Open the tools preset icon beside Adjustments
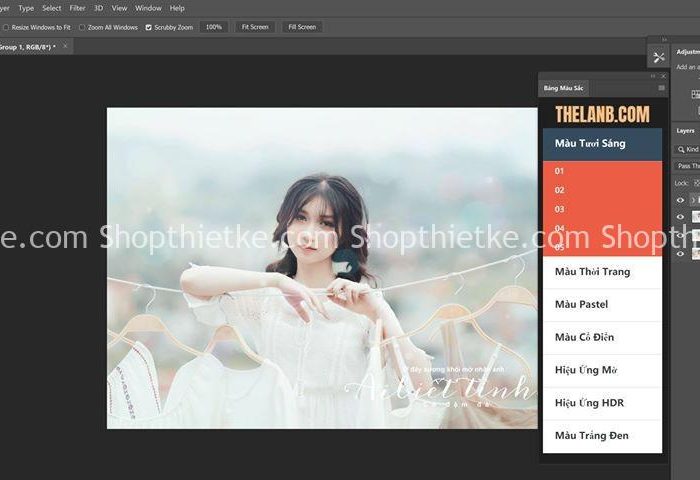The width and height of the screenshot is (700, 480). pyautogui.click(x=658, y=58)
